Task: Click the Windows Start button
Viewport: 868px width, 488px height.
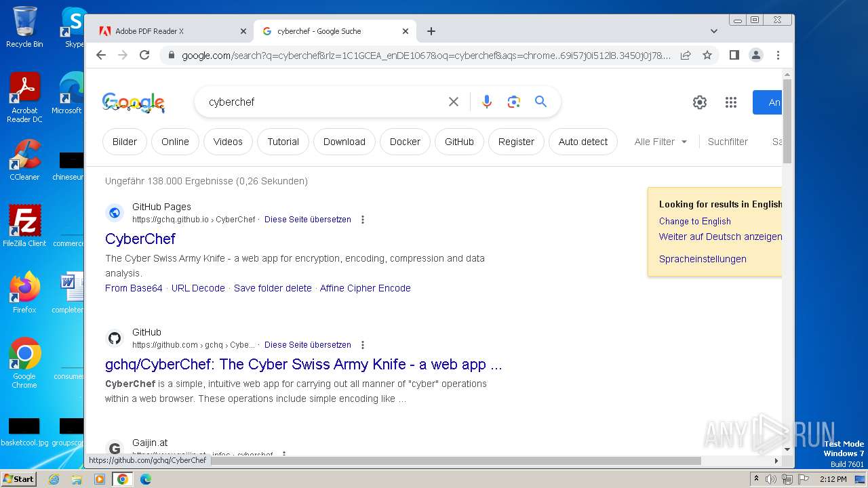Action: [x=19, y=479]
